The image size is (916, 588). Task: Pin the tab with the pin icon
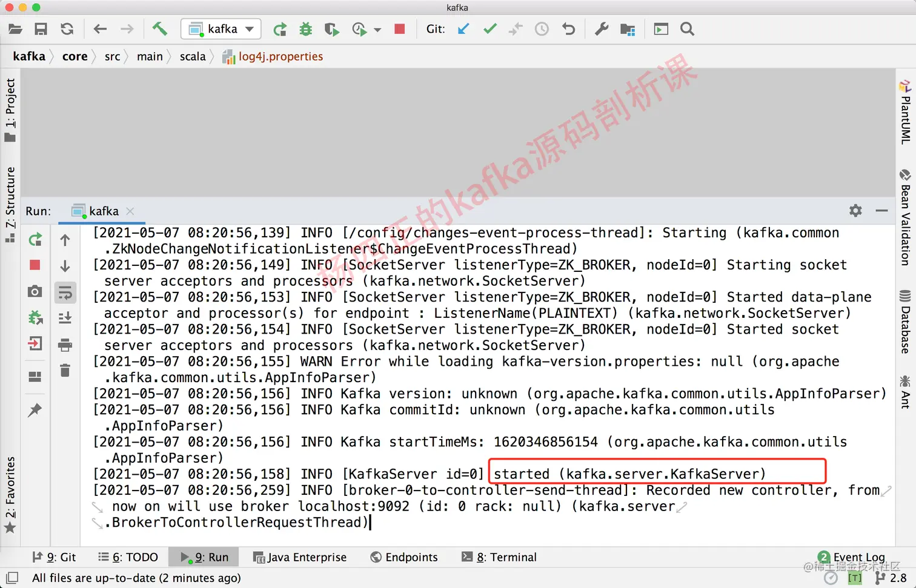point(35,410)
